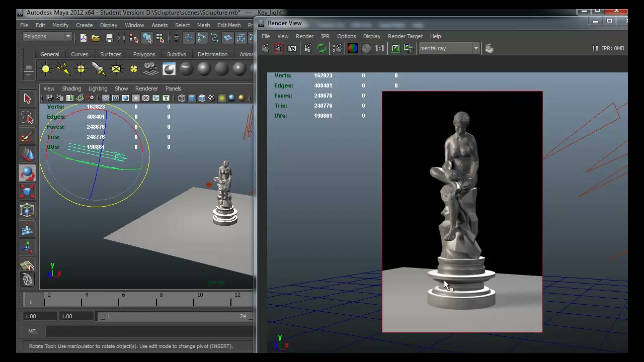Open Render View IPR menu
The height and width of the screenshot is (362, 644).
point(326,36)
